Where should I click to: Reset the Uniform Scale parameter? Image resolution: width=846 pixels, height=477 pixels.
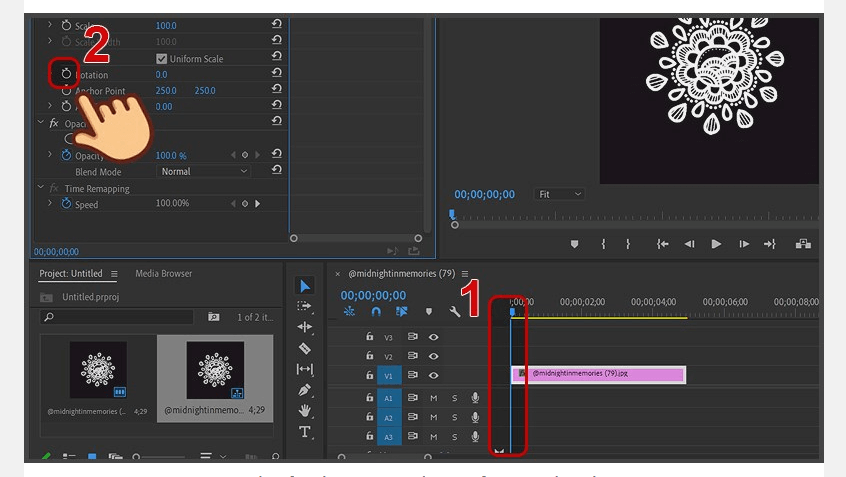tap(277, 56)
